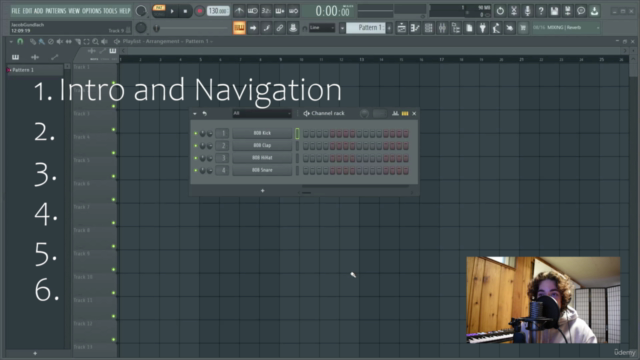The width and height of the screenshot is (640, 360).
Task: Toggle the loop recording icon
Action: tap(293, 11)
